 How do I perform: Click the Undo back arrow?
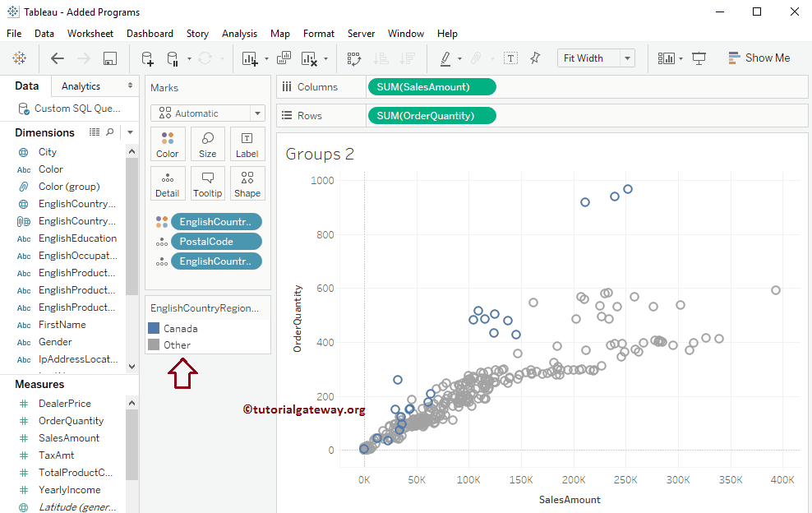click(x=57, y=58)
